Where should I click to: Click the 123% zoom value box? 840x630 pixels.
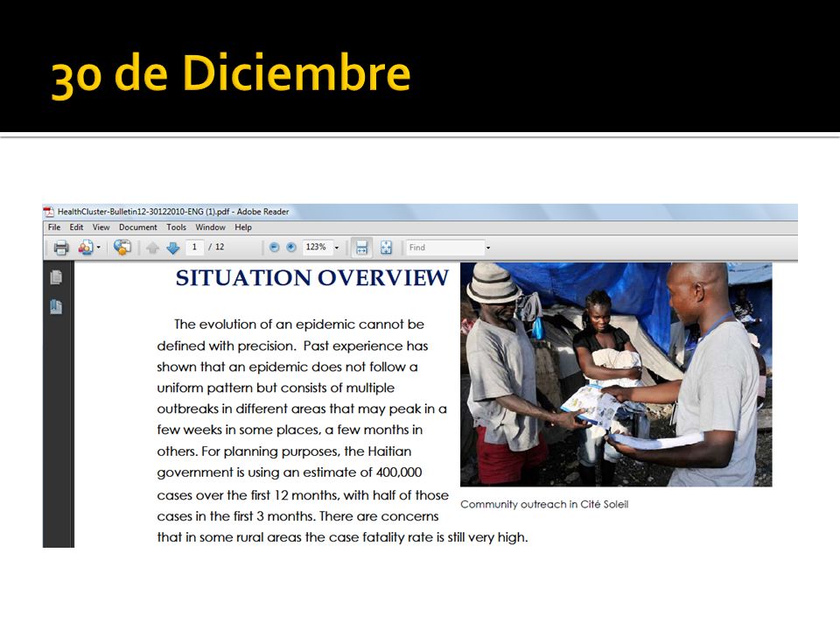(x=317, y=247)
